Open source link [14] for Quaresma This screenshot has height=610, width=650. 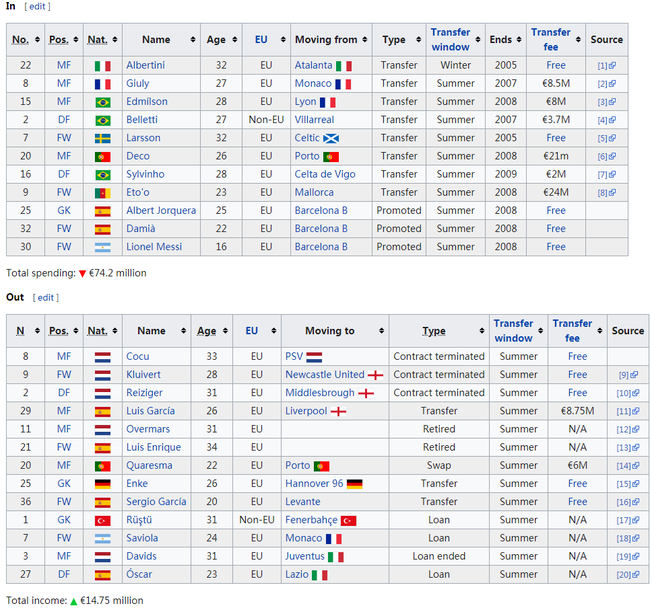(628, 466)
